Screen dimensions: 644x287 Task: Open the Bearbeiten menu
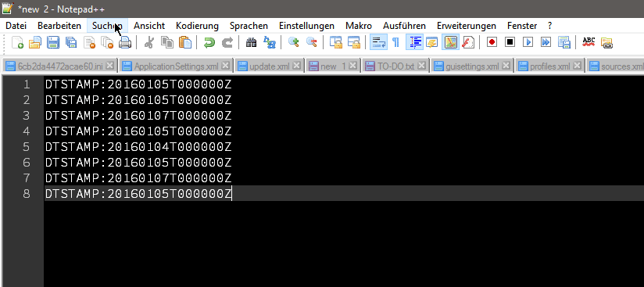59,26
